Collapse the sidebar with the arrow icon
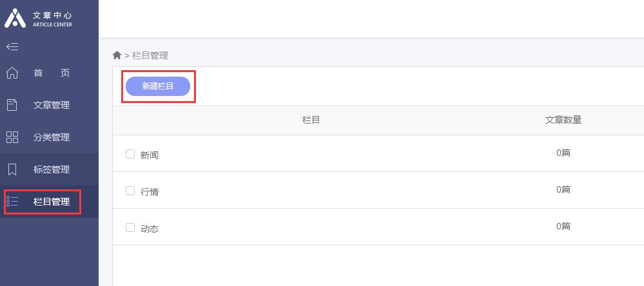The width and height of the screenshot is (644, 286). 12,47
